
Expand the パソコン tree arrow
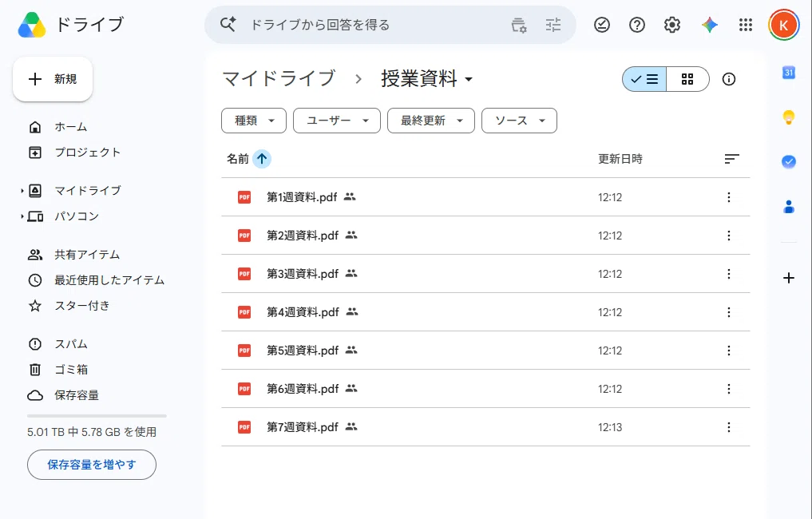[22, 216]
